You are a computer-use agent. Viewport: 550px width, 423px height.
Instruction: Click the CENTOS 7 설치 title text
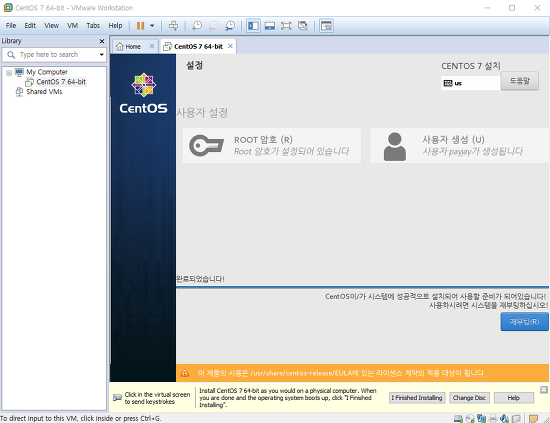tap(471, 66)
